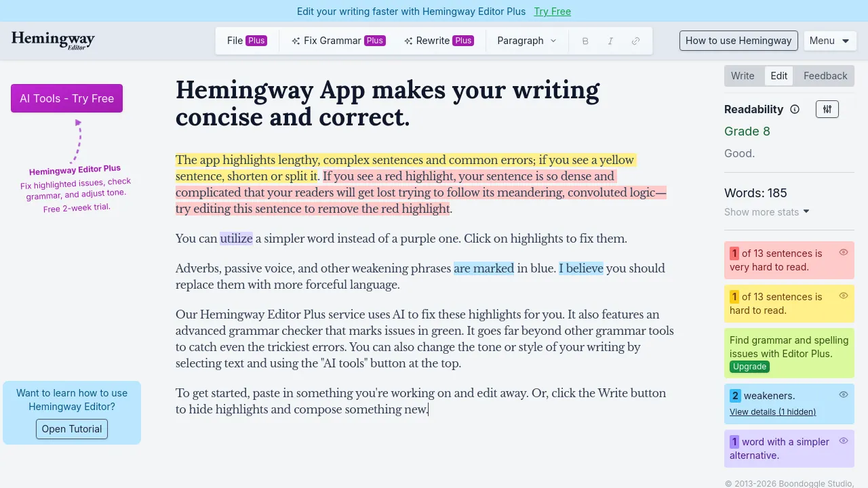This screenshot has height=488, width=868.
Task: Click the yellow highlighted sentence about highlights
Action: (406, 168)
